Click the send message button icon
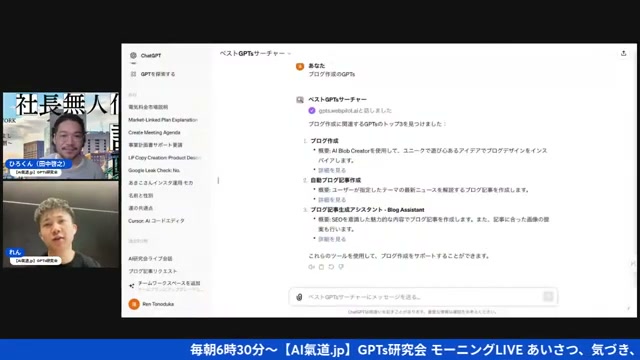The width and height of the screenshot is (640, 360). [548, 297]
